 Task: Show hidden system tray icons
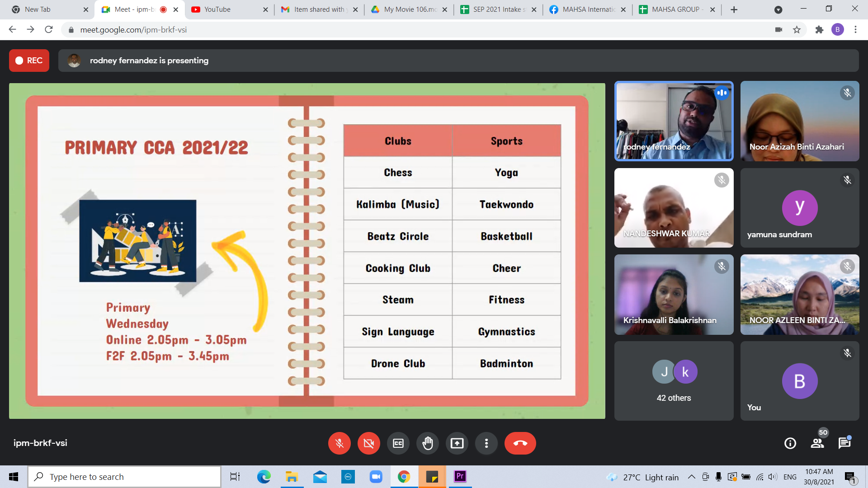tap(691, 477)
